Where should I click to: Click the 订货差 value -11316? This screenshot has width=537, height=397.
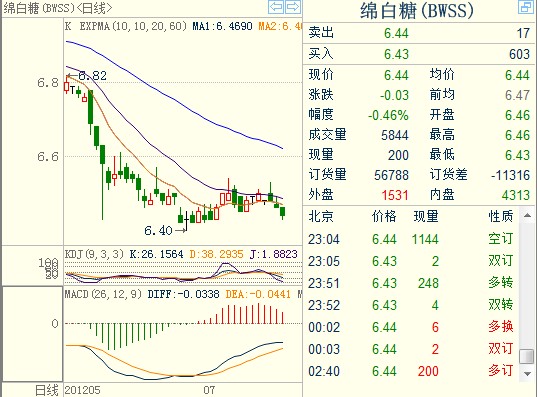[510, 175]
